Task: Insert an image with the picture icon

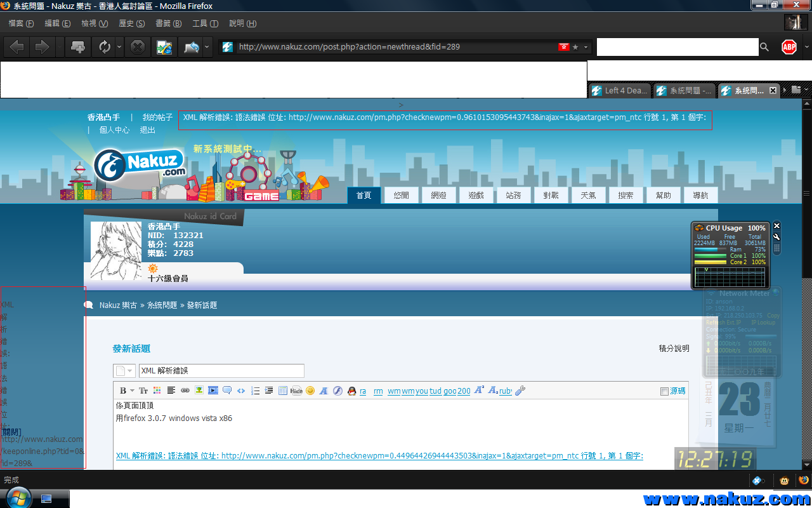Action: [x=199, y=391]
